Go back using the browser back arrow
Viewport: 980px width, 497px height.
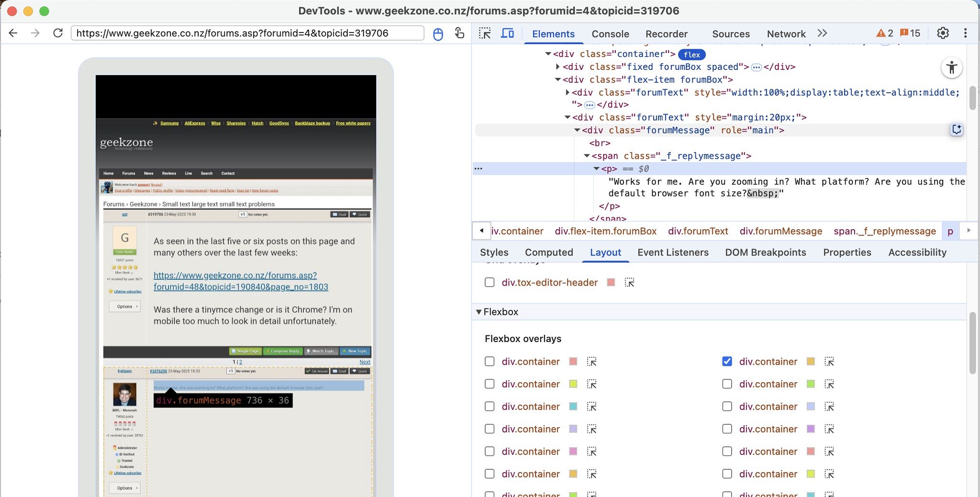[13, 33]
